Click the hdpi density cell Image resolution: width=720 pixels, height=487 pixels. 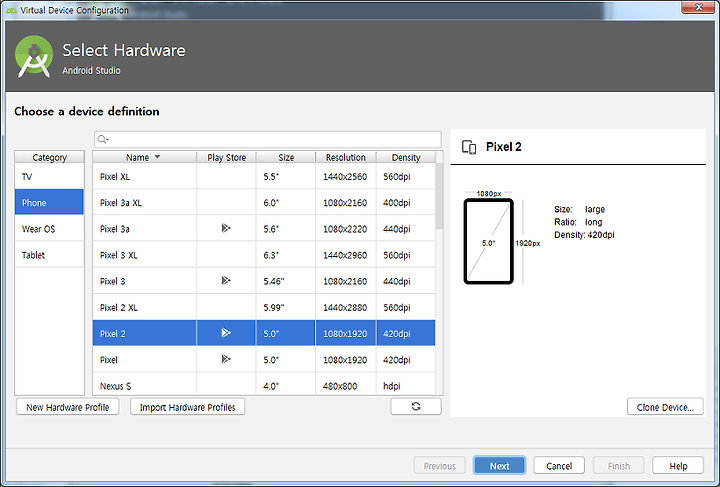pyautogui.click(x=406, y=386)
